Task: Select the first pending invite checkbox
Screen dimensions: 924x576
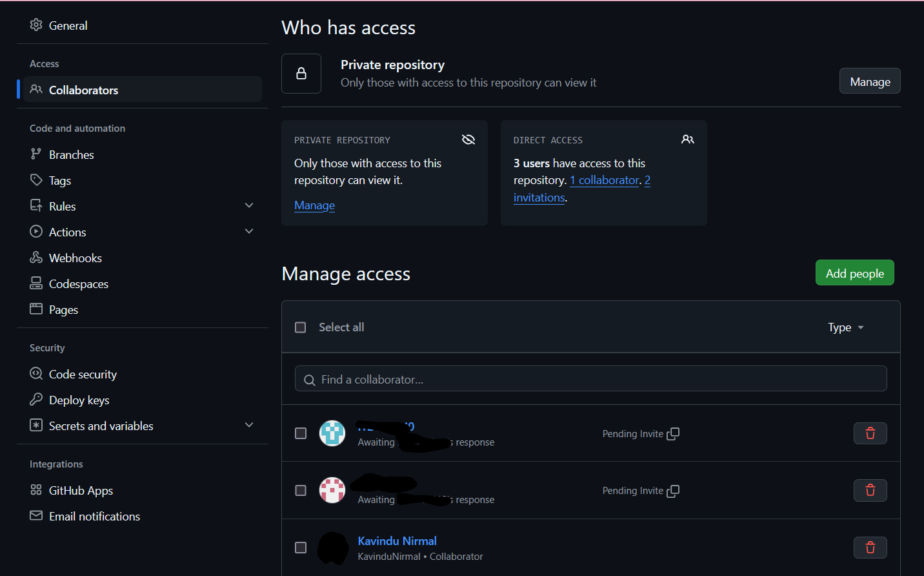Action: [x=301, y=433]
